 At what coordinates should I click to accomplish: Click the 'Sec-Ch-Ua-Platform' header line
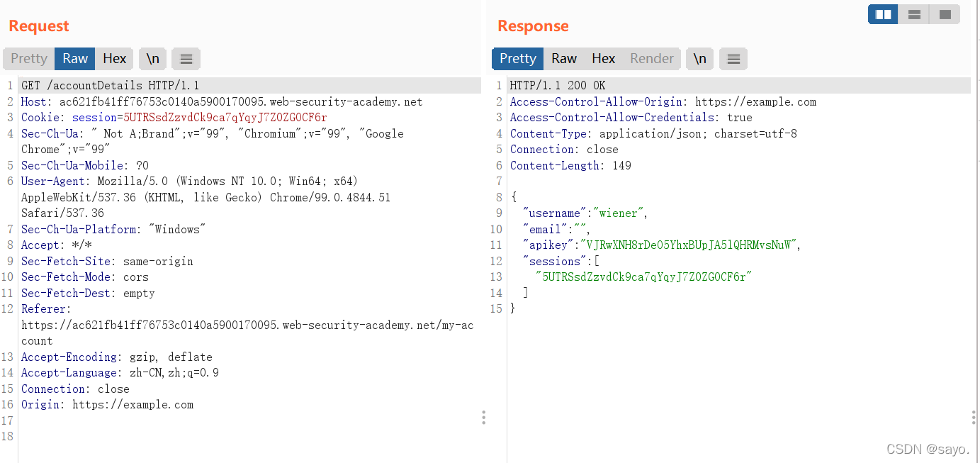coord(113,230)
